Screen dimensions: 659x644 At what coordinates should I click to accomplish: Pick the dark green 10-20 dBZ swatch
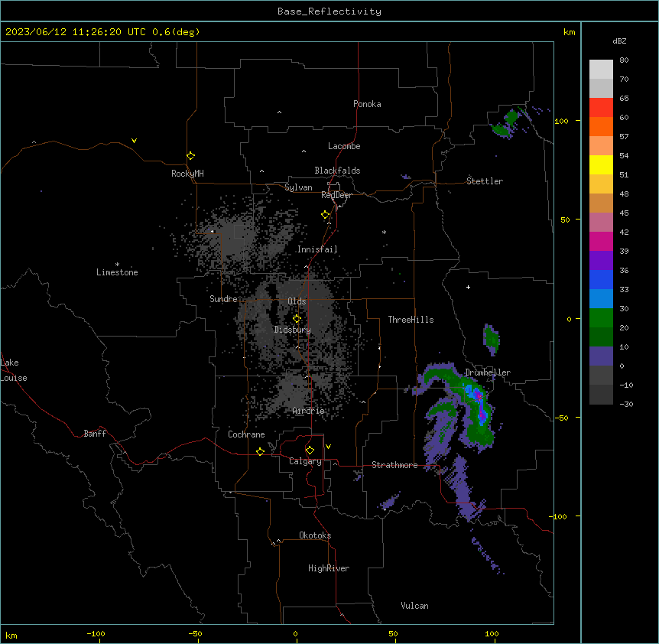tap(601, 337)
